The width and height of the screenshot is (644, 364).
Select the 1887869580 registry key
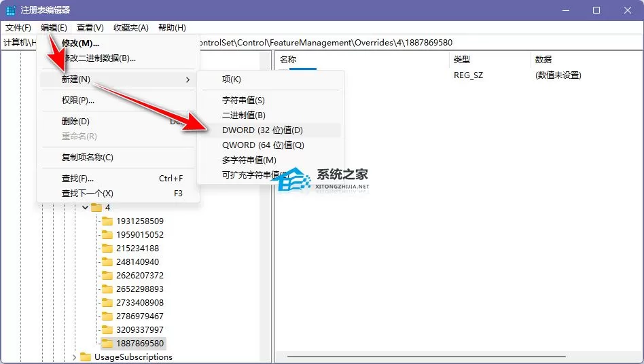pyautogui.click(x=140, y=343)
